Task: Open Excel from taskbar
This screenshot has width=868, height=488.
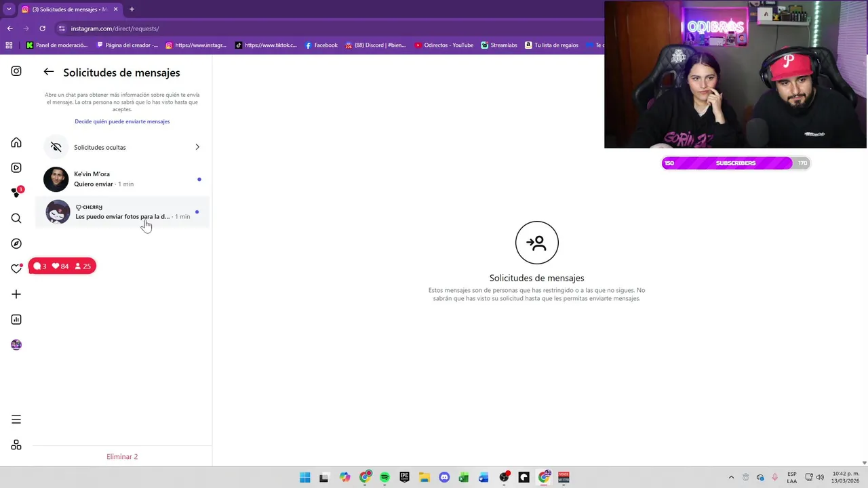Action: [x=464, y=477]
